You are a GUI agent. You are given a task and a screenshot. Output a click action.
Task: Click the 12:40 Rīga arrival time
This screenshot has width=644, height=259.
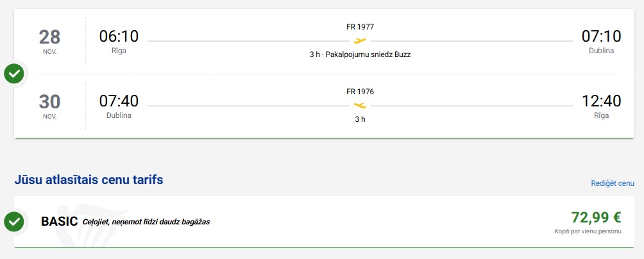(x=601, y=101)
